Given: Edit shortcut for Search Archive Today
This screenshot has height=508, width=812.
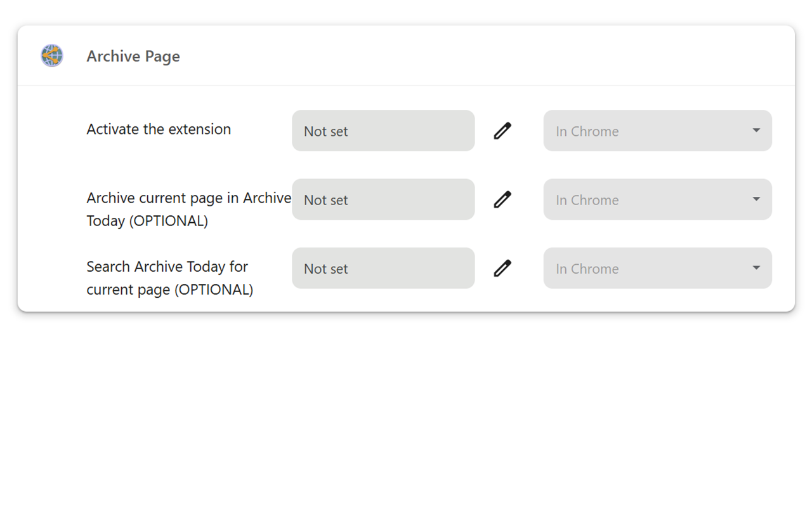Looking at the screenshot, I should (x=502, y=268).
